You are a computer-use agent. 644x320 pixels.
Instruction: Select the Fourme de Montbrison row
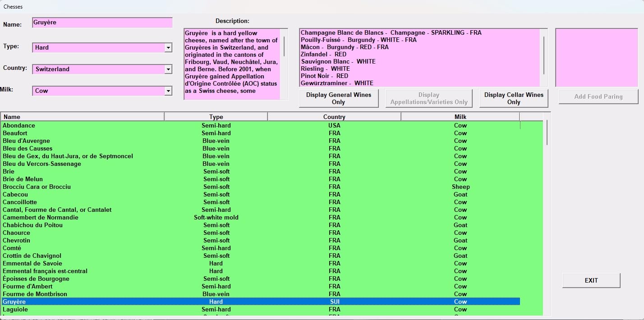[x=261, y=294]
